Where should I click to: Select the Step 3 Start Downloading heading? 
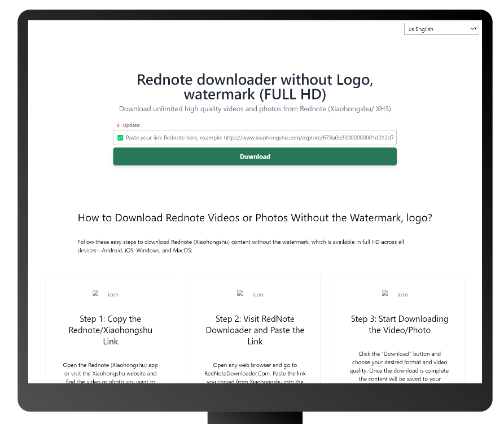point(400,324)
